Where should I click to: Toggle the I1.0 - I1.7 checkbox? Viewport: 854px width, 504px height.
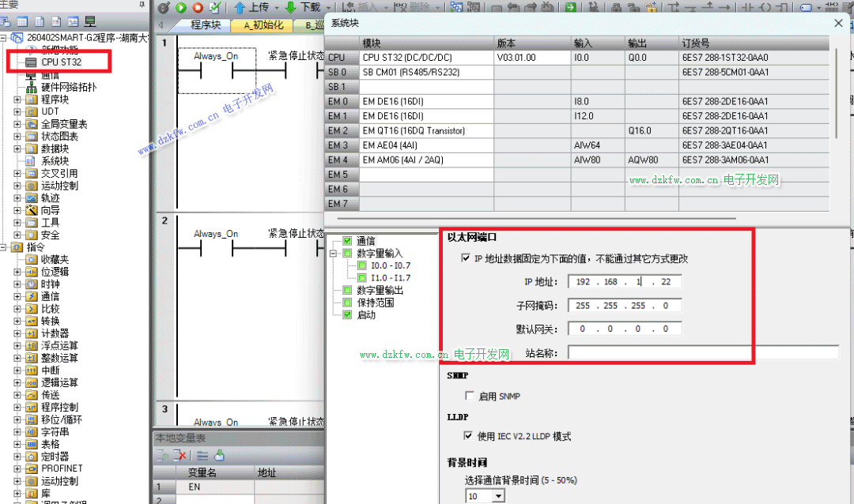pos(361,277)
